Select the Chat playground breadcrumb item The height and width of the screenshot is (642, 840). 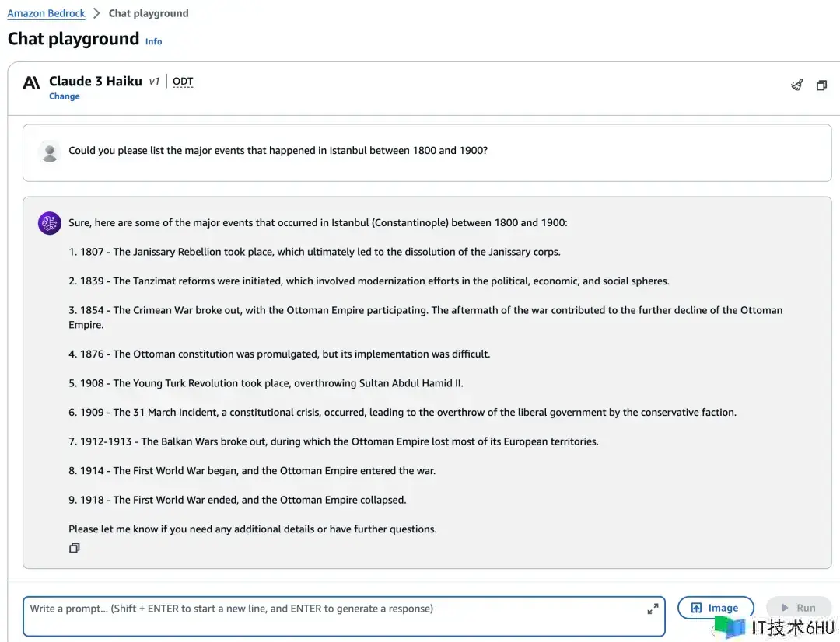click(149, 13)
